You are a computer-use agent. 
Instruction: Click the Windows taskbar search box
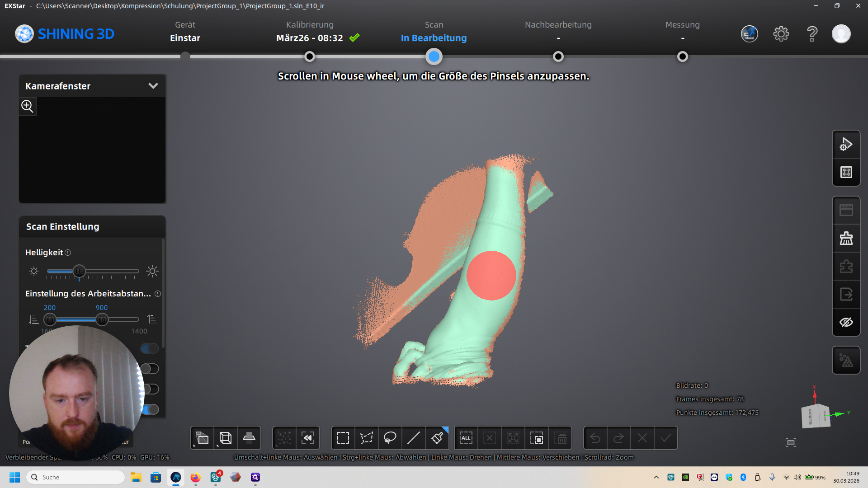76,477
